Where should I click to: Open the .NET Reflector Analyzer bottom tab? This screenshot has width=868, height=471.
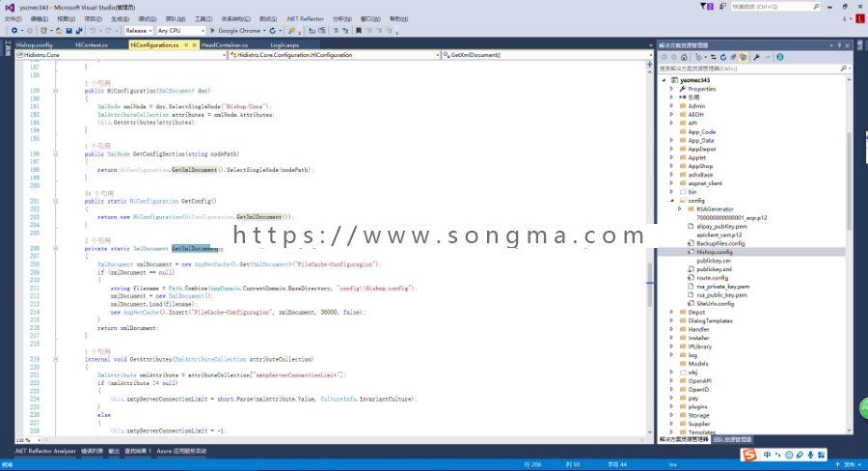[45, 452]
